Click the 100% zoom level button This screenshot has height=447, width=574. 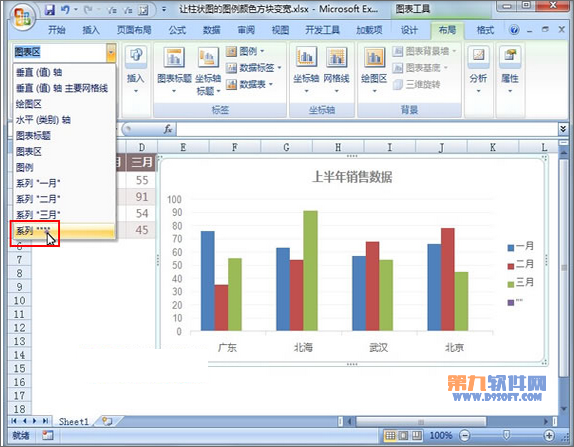tap(441, 435)
